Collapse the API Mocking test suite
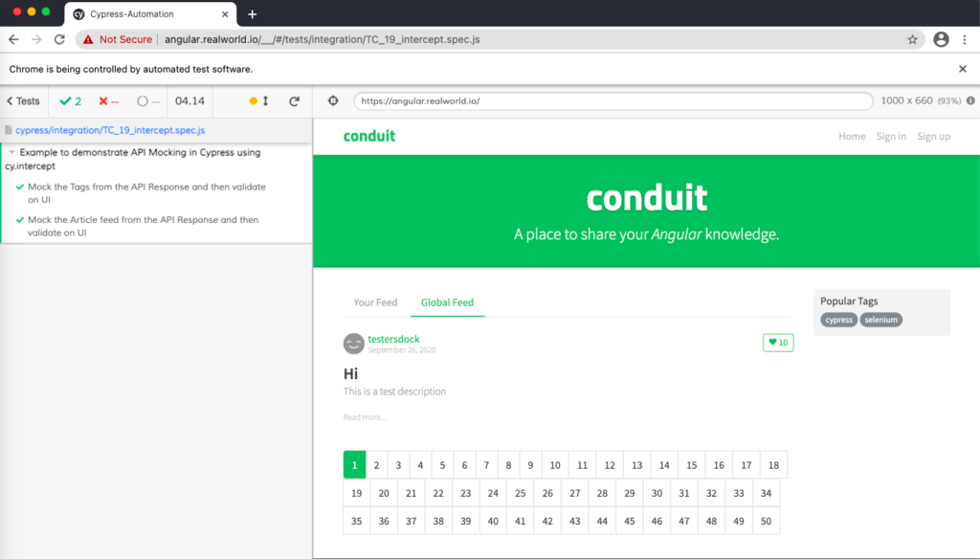Image resolution: width=980 pixels, height=559 pixels. pos(11,152)
